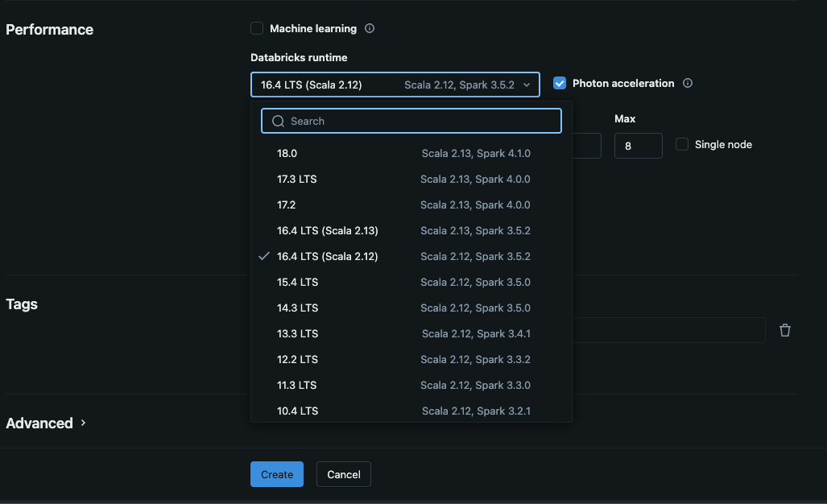This screenshot has width=827, height=504.
Task: Click the info icon beside Machine learning
Action: pos(370,29)
